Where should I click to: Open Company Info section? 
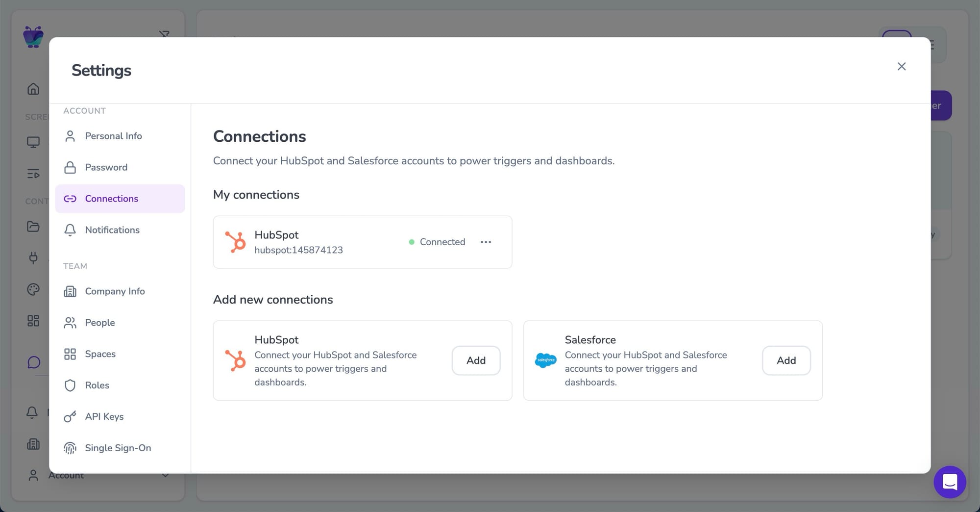point(115,291)
